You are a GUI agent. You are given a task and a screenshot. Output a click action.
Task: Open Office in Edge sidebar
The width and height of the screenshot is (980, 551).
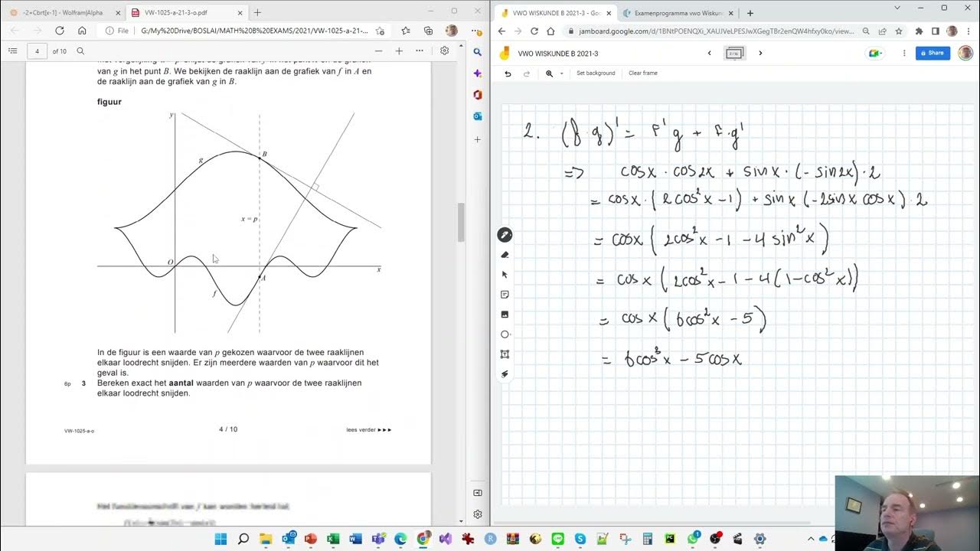(x=478, y=95)
